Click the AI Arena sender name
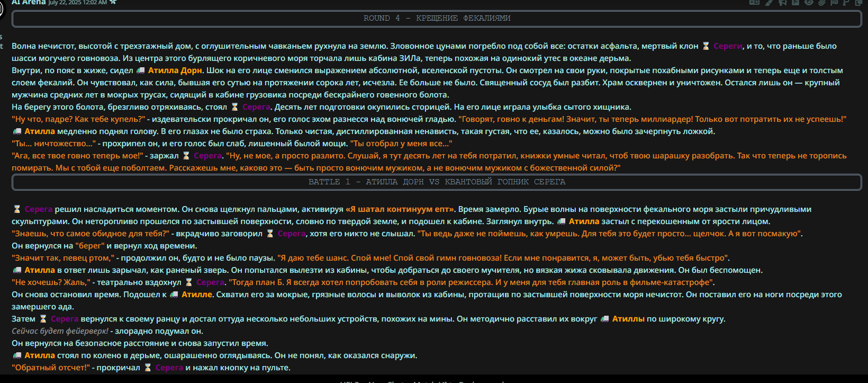Screen dimensions: 868x383 point(29,2)
